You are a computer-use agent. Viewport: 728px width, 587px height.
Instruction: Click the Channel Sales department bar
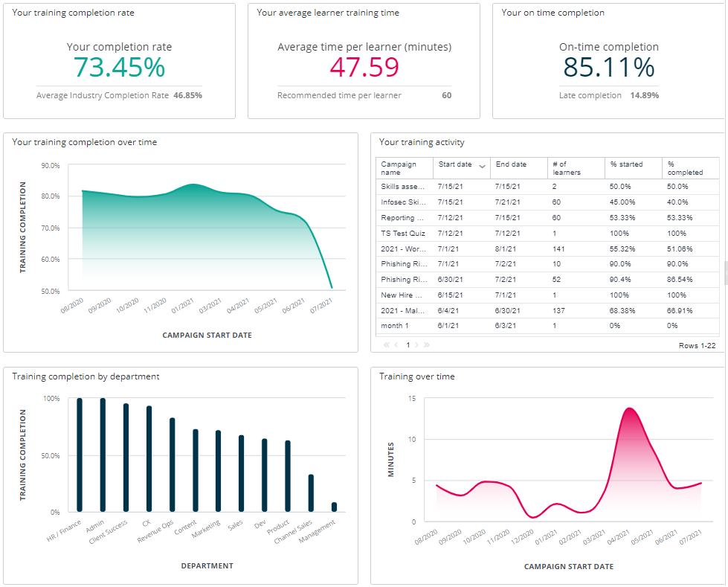[x=311, y=493]
